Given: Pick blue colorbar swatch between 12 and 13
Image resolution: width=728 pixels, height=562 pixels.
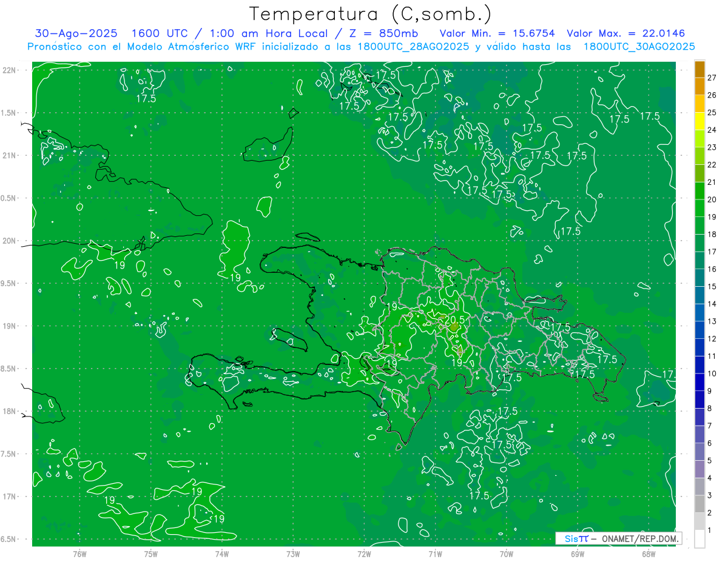Looking at the screenshot, I should [699, 330].
